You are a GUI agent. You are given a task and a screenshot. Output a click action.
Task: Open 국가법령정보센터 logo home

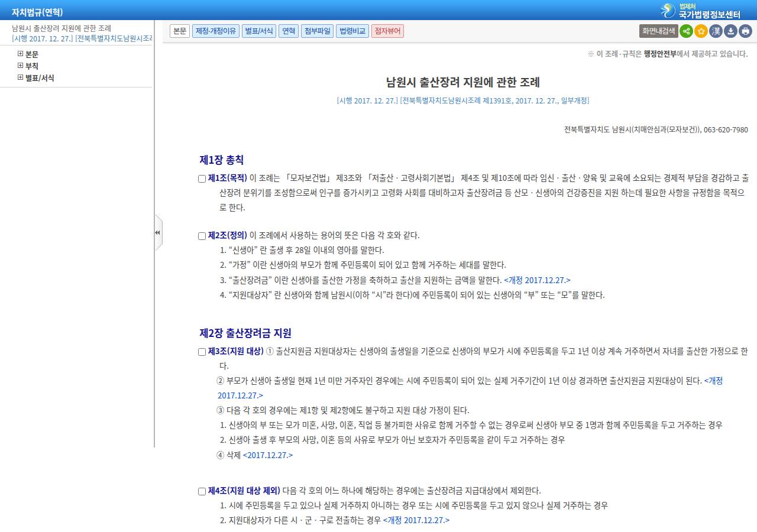(x=700, y=11)
